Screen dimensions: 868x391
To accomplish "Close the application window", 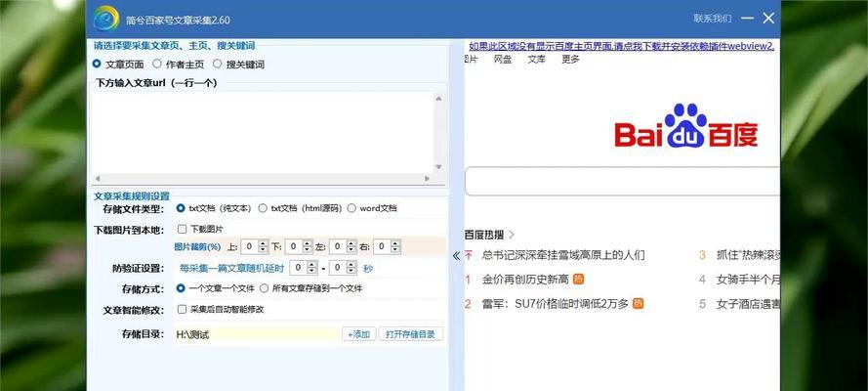I will 768,19.
